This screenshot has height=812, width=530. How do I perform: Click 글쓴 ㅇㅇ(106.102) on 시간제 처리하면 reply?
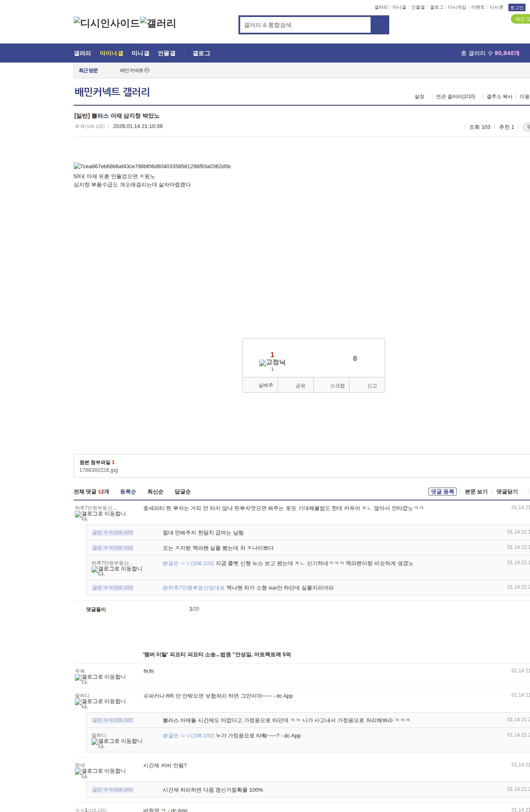[x=113, y=790]
